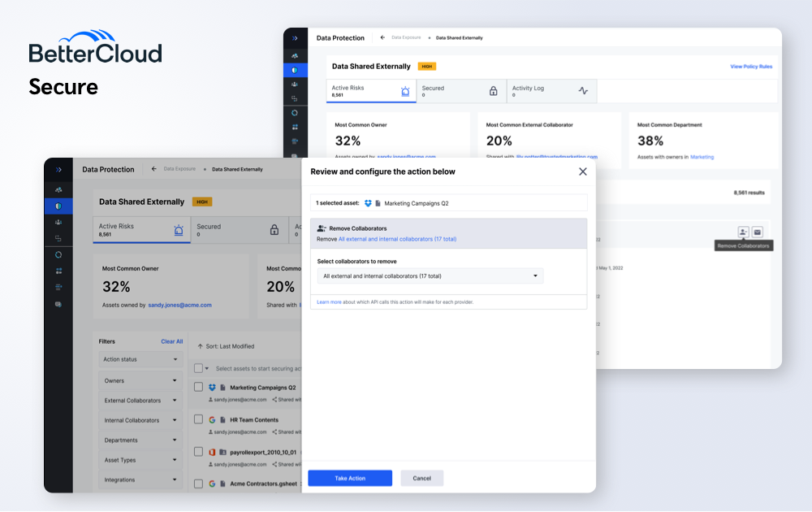Open the grid tiles icon in front window sidebar
Screen dimensions: 812x512
[58, 271]
